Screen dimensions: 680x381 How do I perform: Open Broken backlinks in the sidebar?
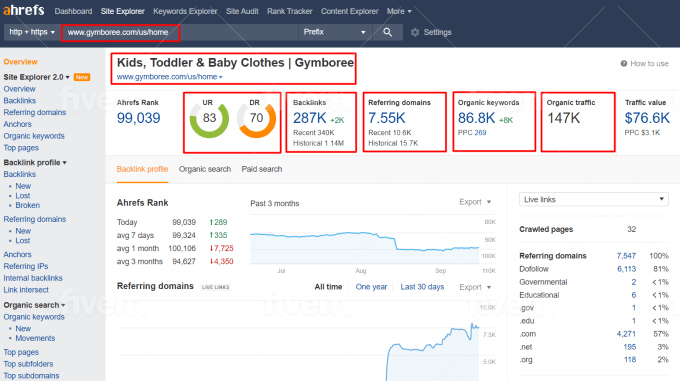pos(28,205)
